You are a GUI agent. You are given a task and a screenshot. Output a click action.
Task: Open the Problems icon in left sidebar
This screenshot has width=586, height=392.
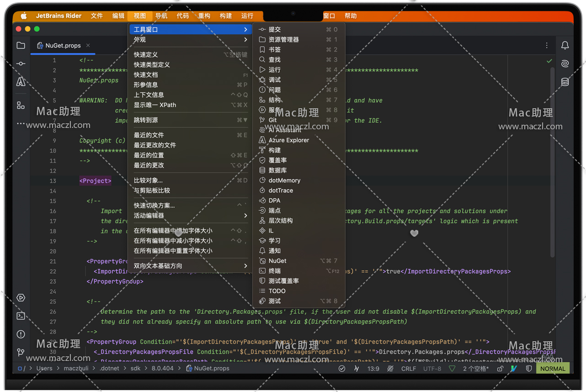(21, 334)
